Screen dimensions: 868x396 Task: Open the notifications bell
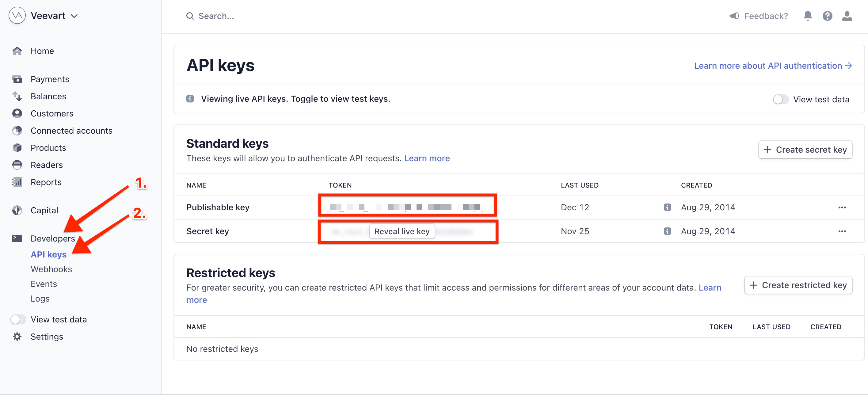click(x=808, y=16)
